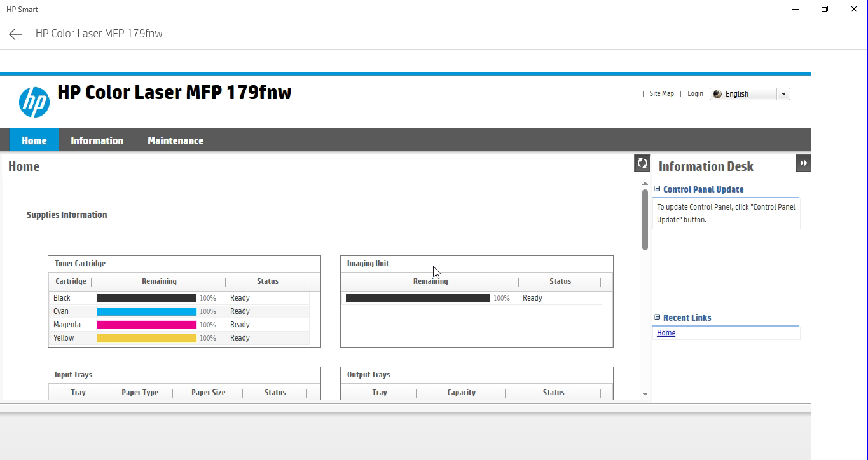The image size is (868, 460).
Task: Collapse the Control Panel Update section
Action: coord(658,189)
